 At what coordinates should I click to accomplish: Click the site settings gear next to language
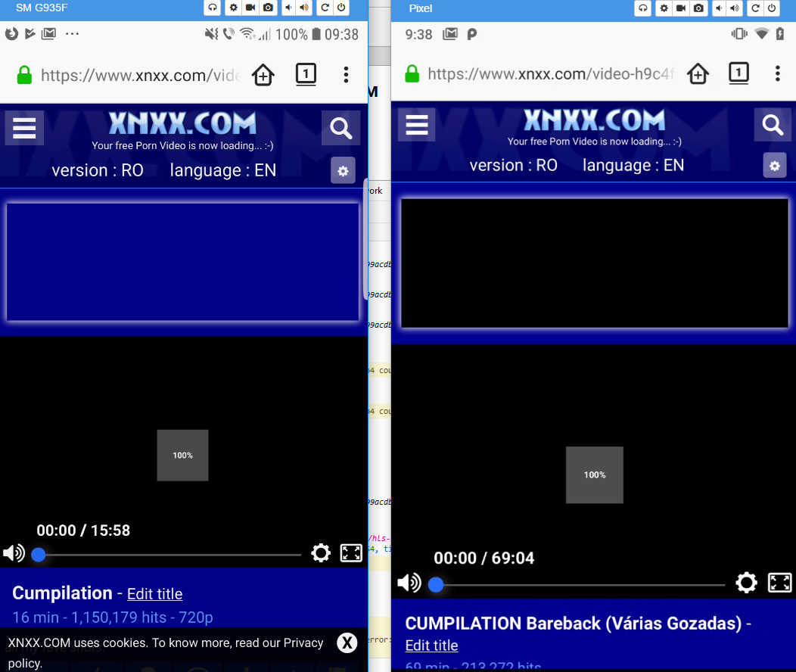click(342, 170)
